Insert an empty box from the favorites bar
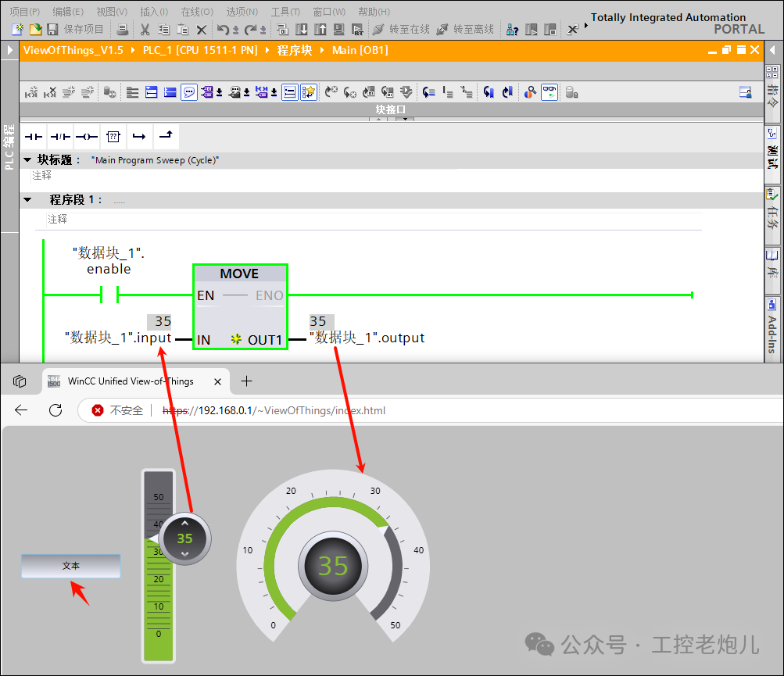This screenshot has height=676, width=784. pyautogui.click(x=113, y=136)
